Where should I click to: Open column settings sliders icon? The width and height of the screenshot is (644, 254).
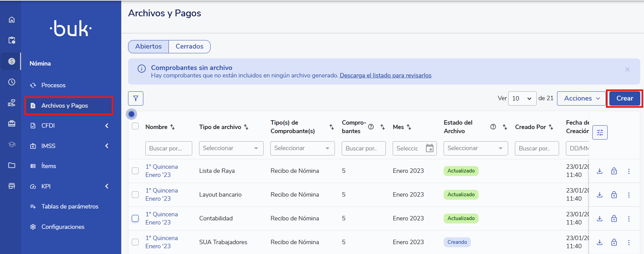coord(600,132)
